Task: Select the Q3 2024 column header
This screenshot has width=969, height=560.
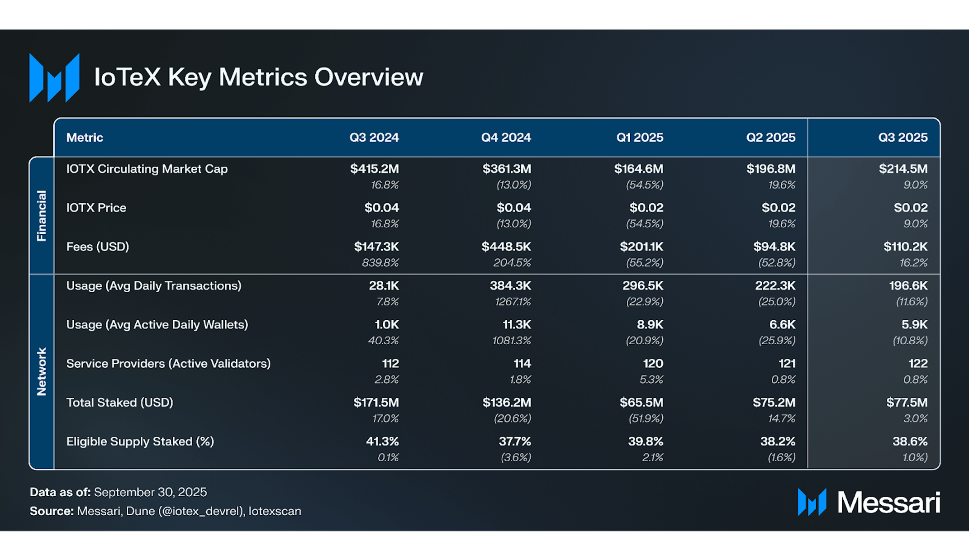Action: click(374, 138)
